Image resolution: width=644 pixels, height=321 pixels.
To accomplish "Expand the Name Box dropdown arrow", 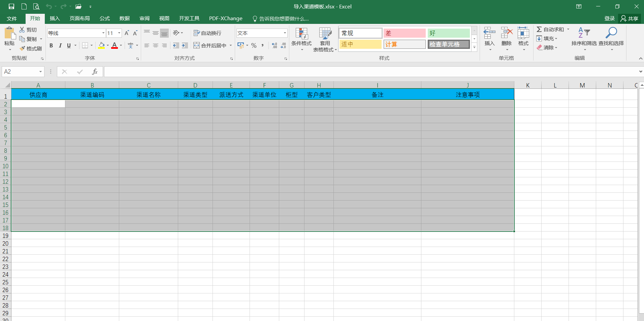I will [40, 72].
